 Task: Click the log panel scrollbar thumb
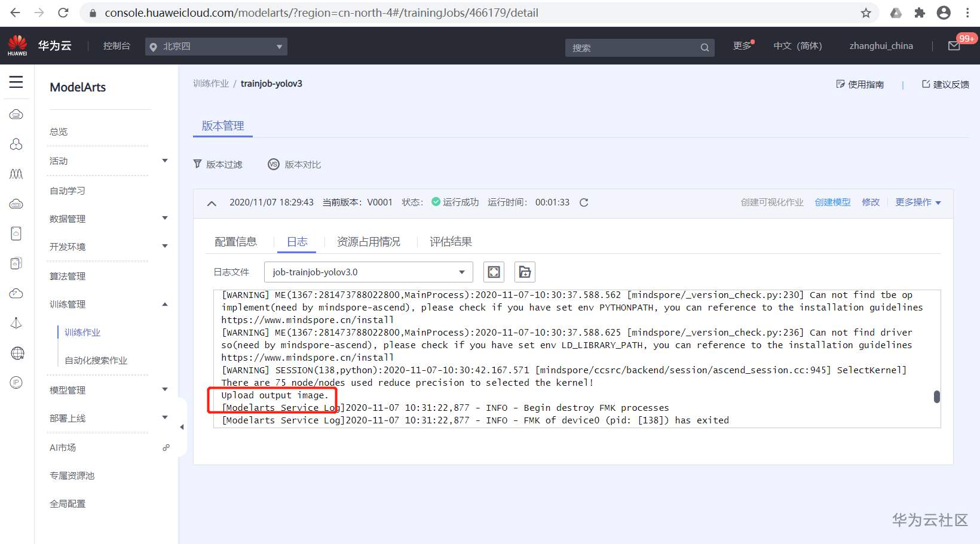pyautogui.click(x=937, y=397)
